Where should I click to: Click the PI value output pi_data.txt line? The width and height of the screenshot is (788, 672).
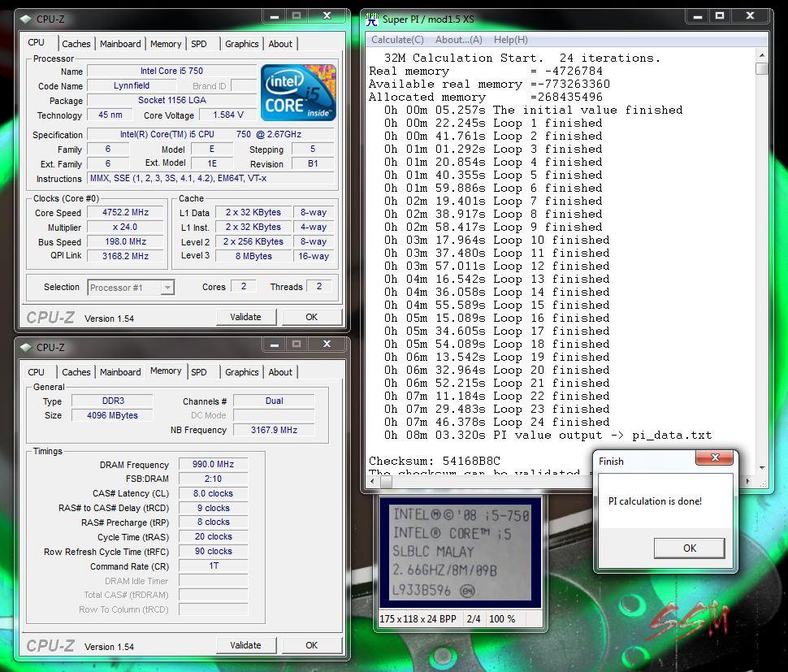pyautogui.click(x=548, y=436)
